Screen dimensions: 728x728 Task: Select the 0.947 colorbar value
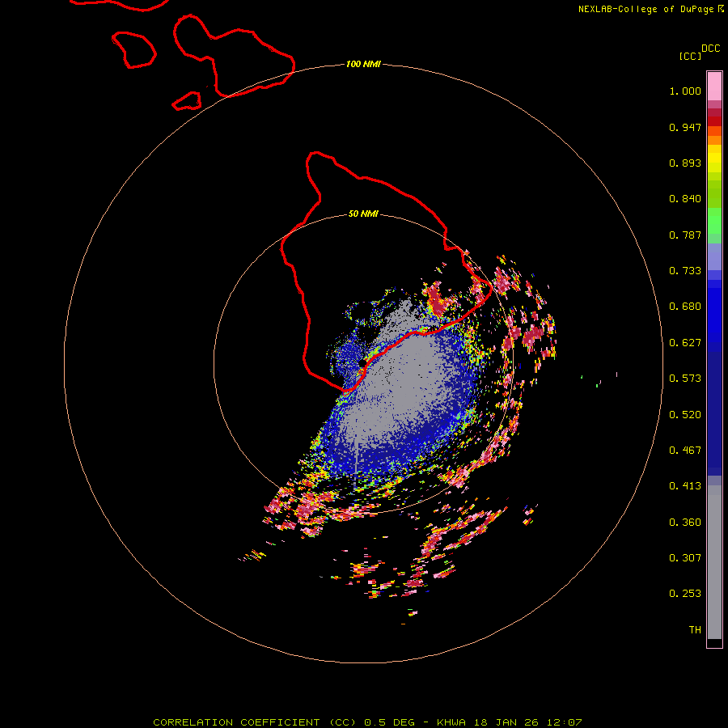(x=685, y=127)
